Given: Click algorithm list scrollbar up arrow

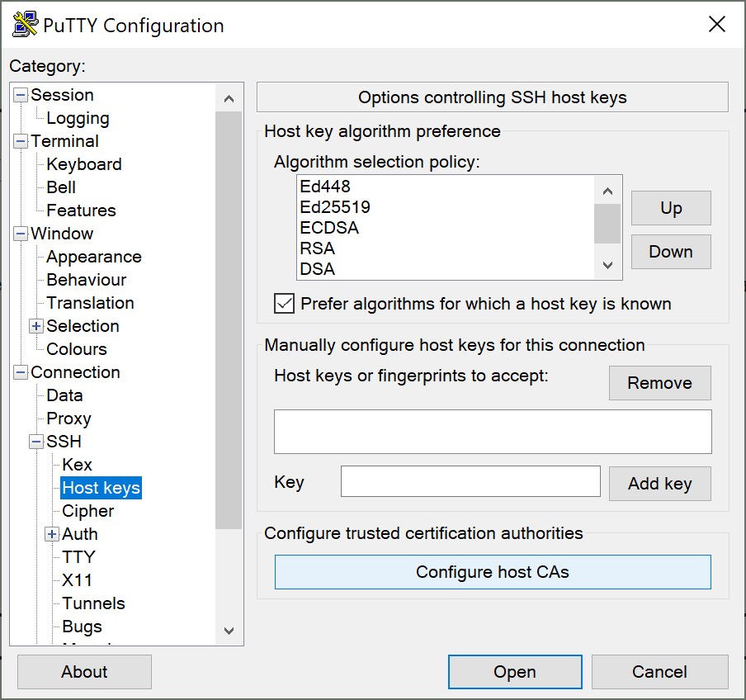Looking at the screenshot, I should pyautogui.click(x=607, y=192).
